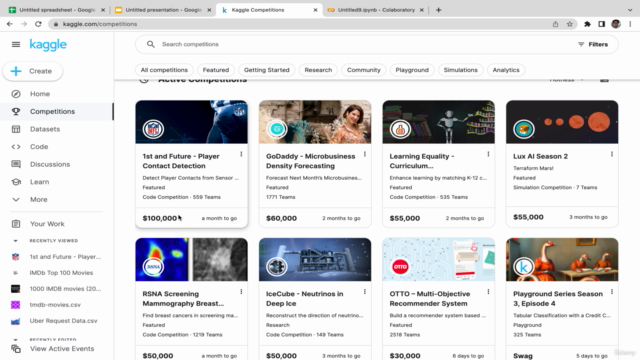Open Datasets in the sidebar
The image size is (640, 360).
pos(45,129)
